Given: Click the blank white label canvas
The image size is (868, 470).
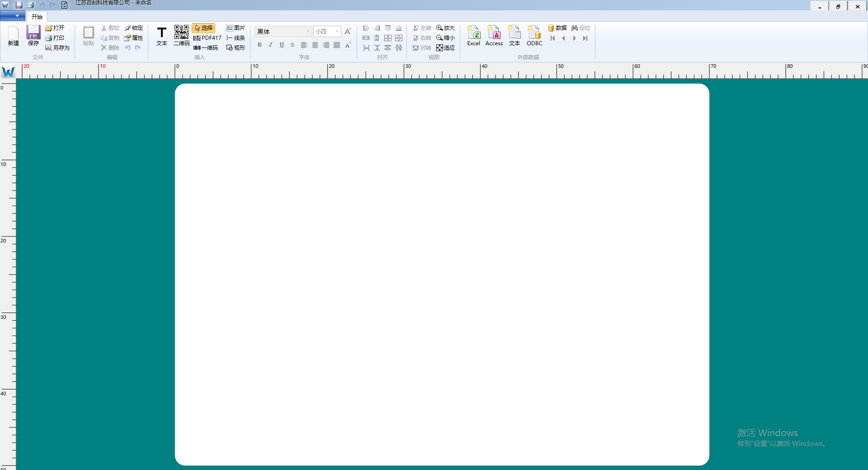Looking at the screenshot, I should 442,274.
